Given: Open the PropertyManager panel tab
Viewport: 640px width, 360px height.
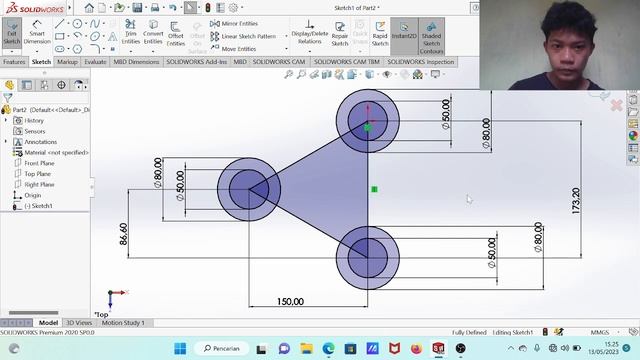Looking at the screenshot, I should pyautogui.click(x=27, y=85).
